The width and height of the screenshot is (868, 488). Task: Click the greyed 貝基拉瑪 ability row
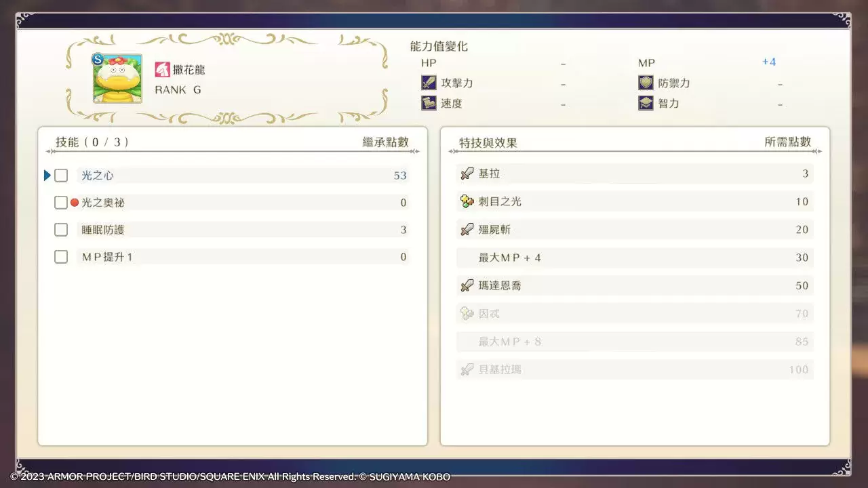(x=635, y=369)
